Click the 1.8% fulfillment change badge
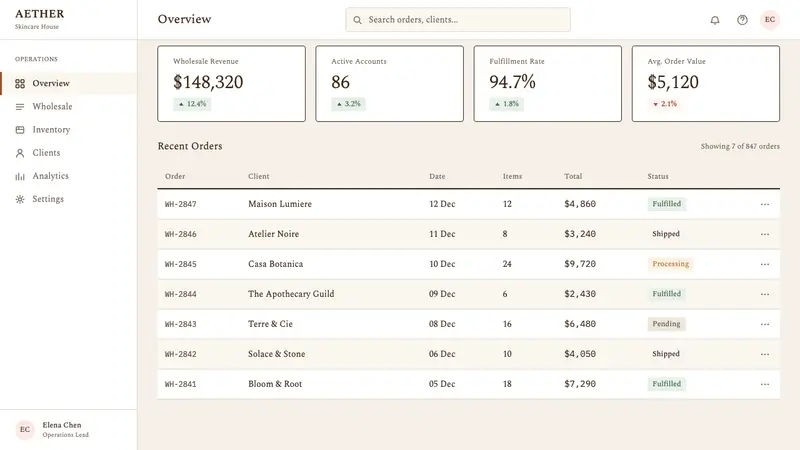 pos(507,104)
